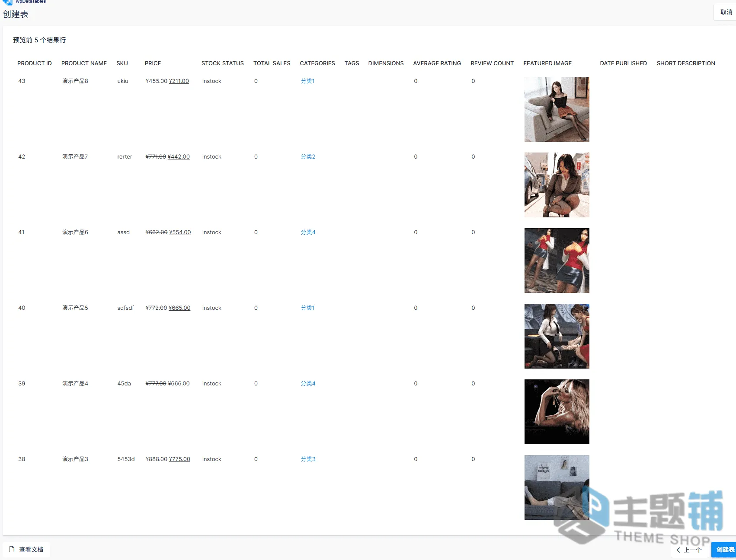Click the document icon beside 查看文档

(12, 549)
